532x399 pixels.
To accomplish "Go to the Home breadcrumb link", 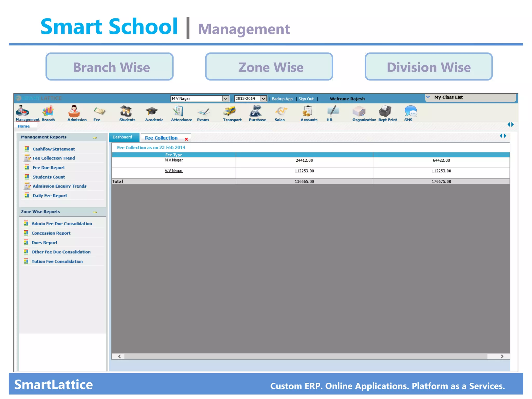I will pos(24,126).
